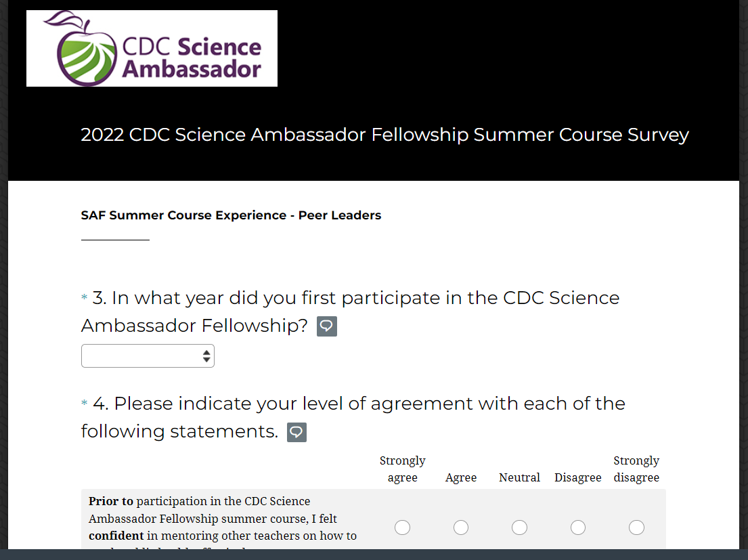Image resolution: width=748 pixels, height=560 pixels.
Task: Select the Strongly agree radio button
Action: click(402, 527)
